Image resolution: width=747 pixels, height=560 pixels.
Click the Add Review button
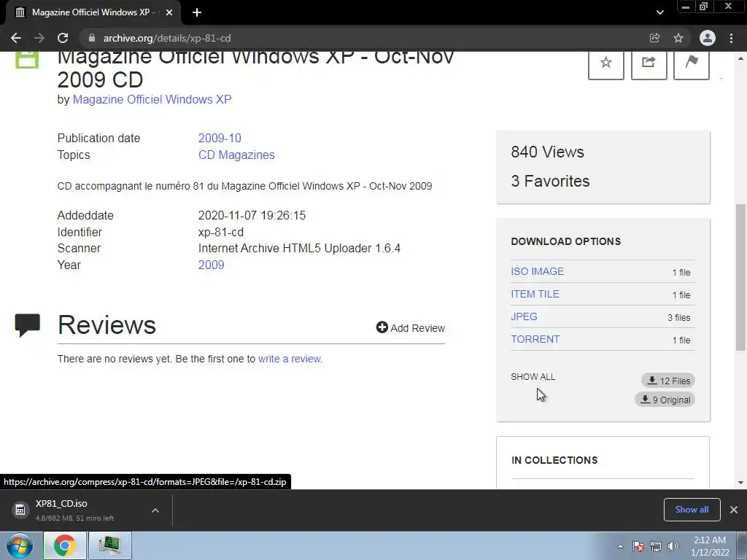[411, 327]
